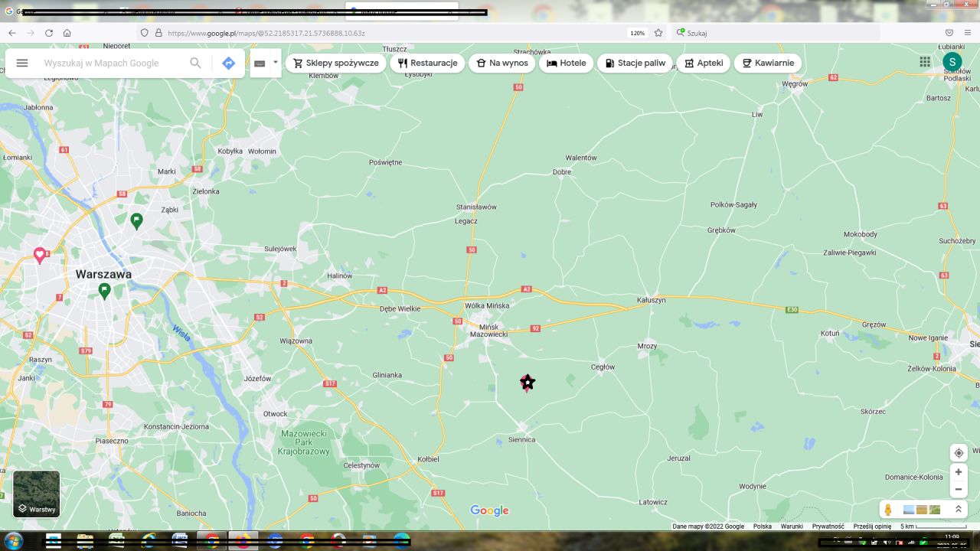Zoom in with the plus button
Viewport: 980px width, 551px height.
click(959, 472)
